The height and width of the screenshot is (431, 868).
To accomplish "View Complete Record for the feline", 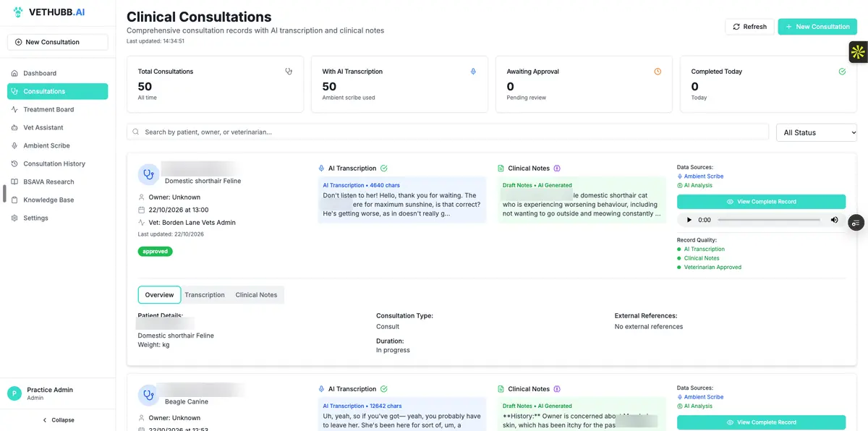I will pyautogui.click(x=761, y=202).
